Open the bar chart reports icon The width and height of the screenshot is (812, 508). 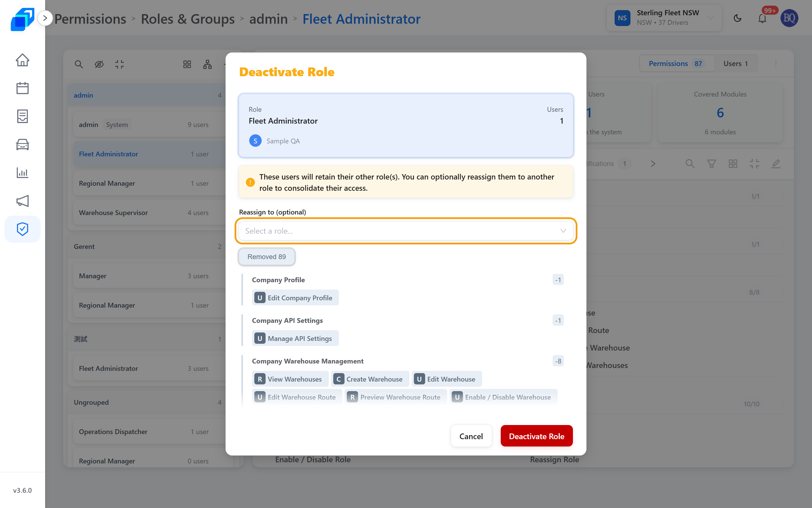coord(23,173)
